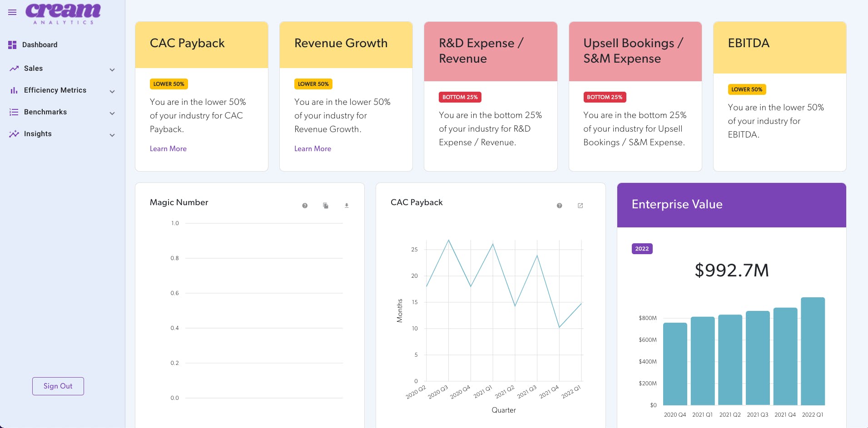868x428 pixels.
Task: Click the Sign Out button
Action: [58, 386]
